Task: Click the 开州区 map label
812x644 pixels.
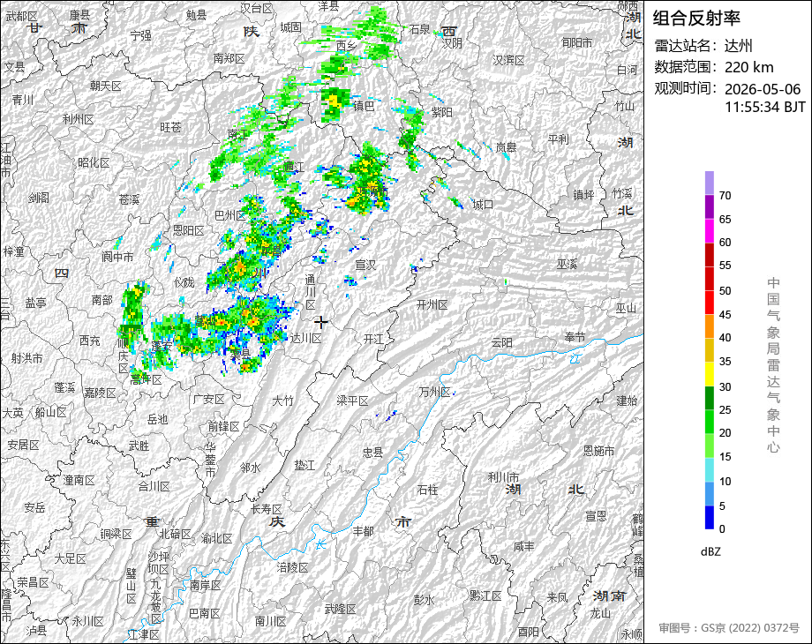Action: pos(432,305)
